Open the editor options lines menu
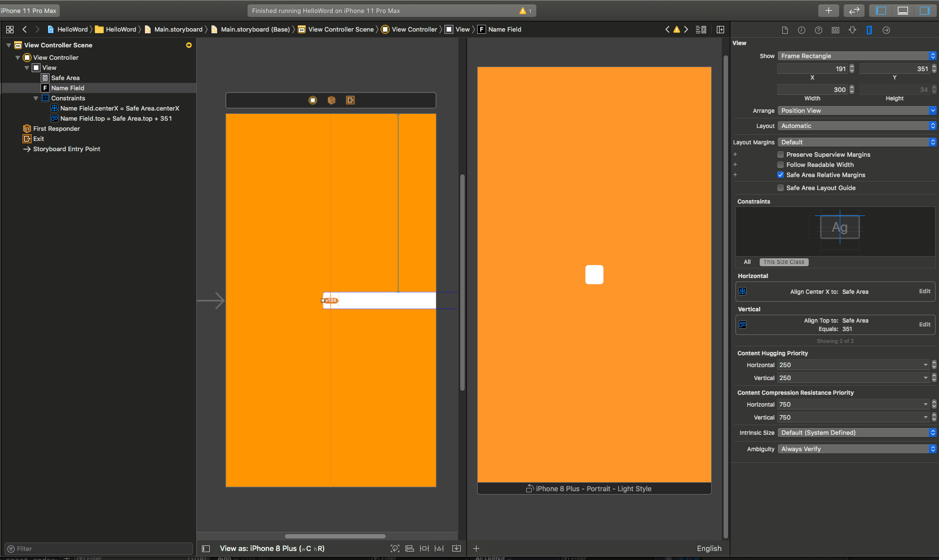The height and width of the screenshot is (560, 939). (701, 29)
